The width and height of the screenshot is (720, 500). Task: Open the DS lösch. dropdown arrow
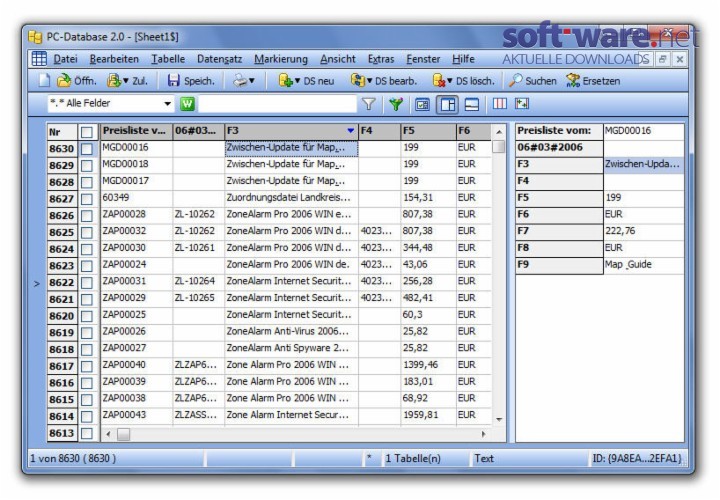point(450,81)
